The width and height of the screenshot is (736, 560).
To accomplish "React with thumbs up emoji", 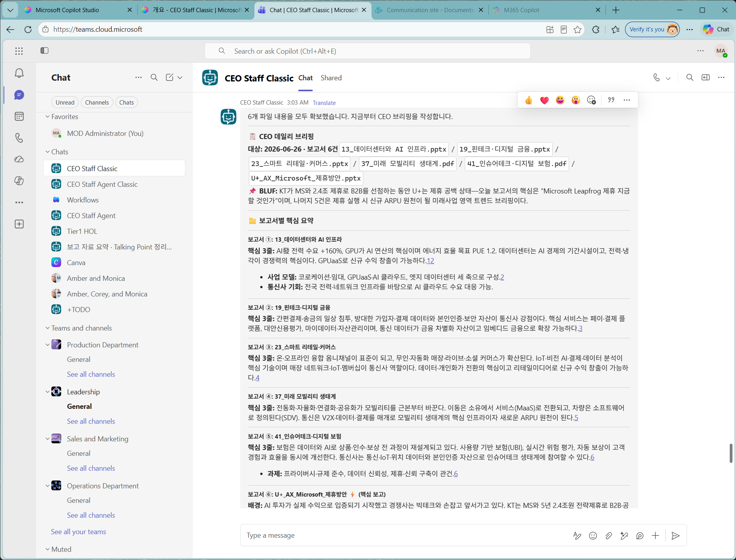I will (x=529, y=100).
